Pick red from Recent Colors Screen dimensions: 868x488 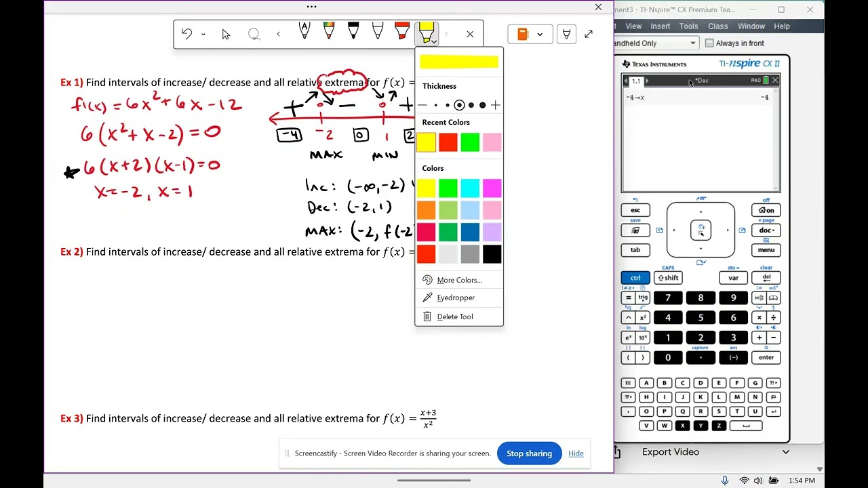tap(448, 142)
